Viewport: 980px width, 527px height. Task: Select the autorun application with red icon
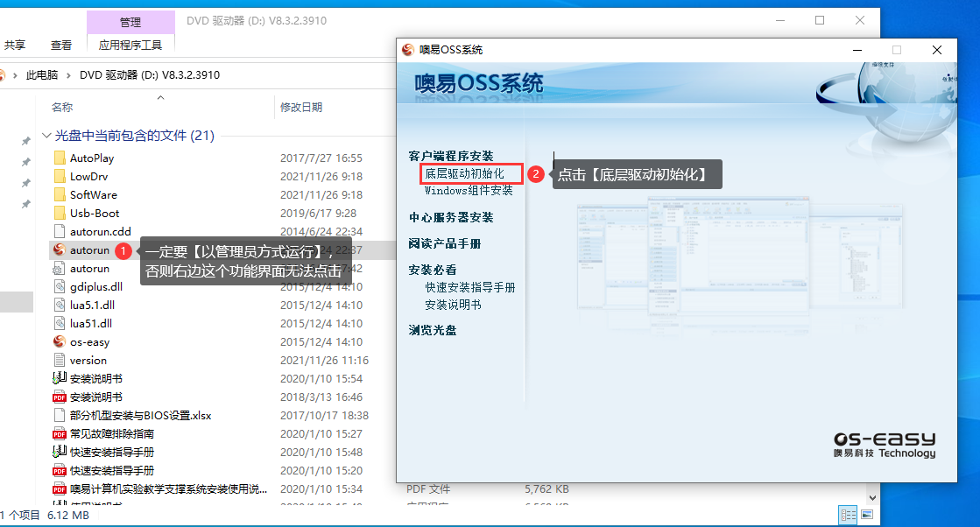60,250
